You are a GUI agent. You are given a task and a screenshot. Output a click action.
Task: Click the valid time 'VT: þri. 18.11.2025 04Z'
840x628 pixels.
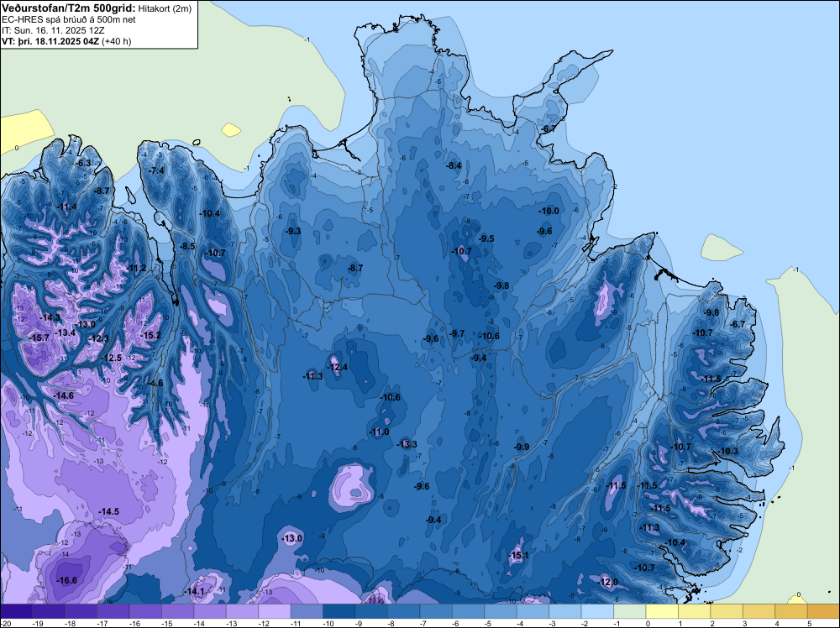50,41
